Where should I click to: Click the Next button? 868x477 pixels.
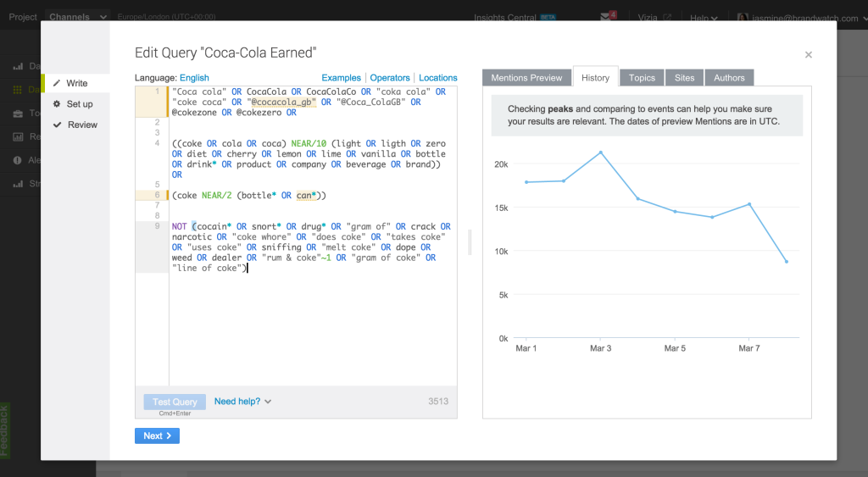(157, 435)
